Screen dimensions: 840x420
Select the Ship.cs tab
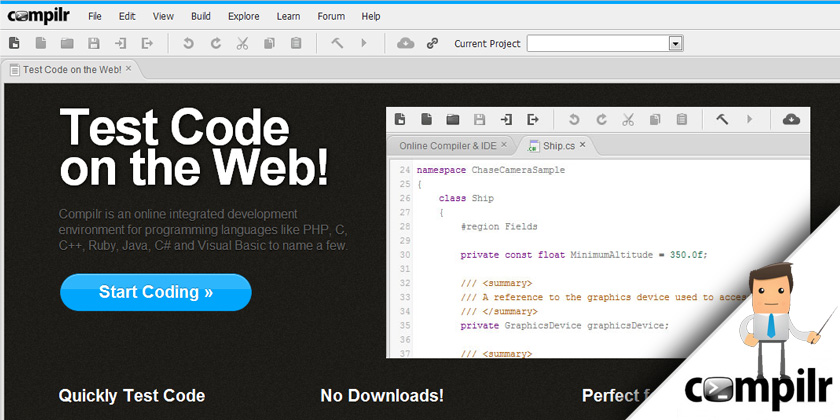coord(559,145)
